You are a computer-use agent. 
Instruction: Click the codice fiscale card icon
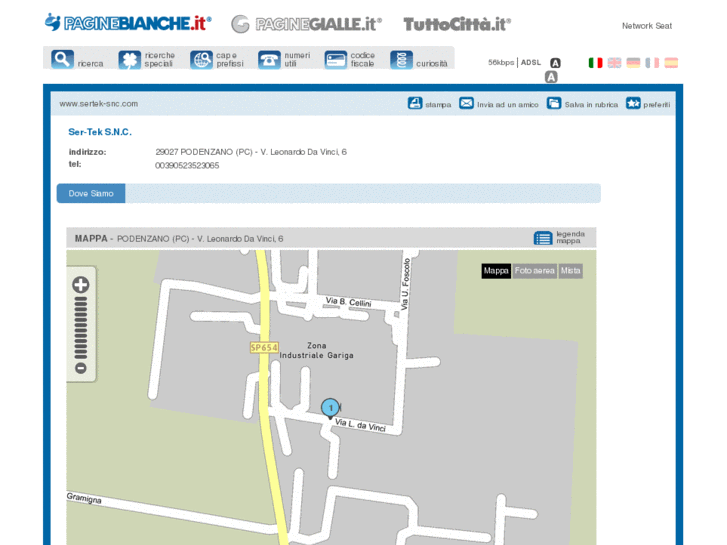pos(335,60)
